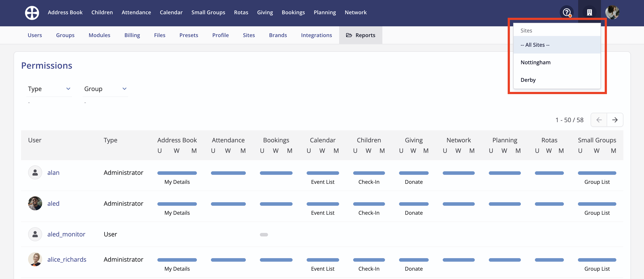Click alan's Address Book permission bar
The image size is (644, 279).
click(177, 173)
